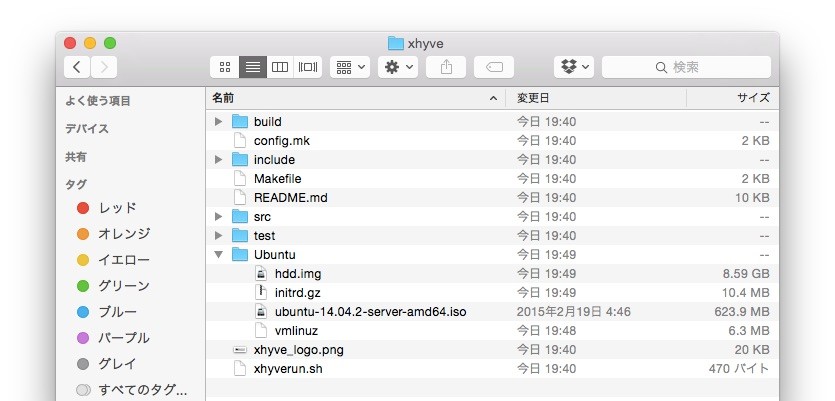Select the xhyverun.sh file name
The height and width of the screenshot is (401, 835).
[x=288, y=369]
